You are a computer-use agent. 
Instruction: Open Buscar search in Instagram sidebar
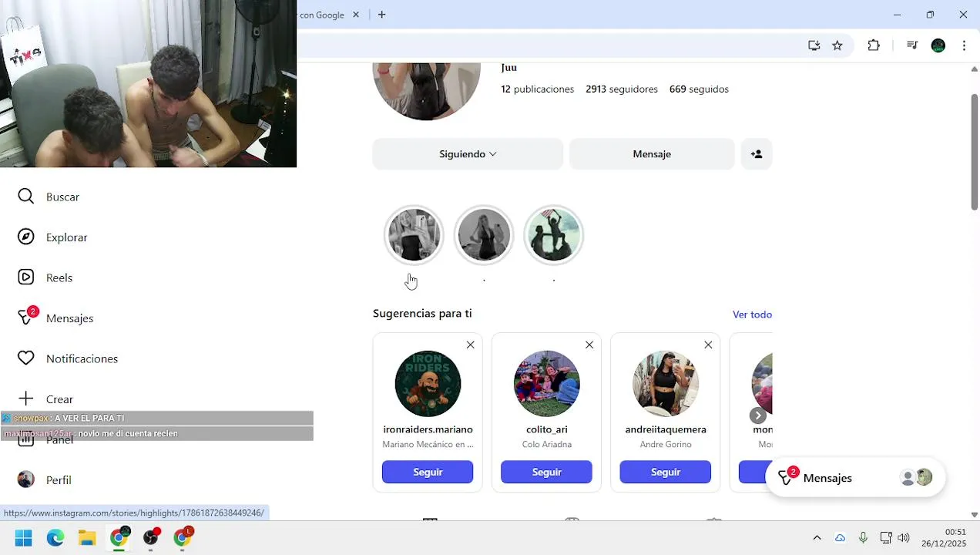click(49, 197)
